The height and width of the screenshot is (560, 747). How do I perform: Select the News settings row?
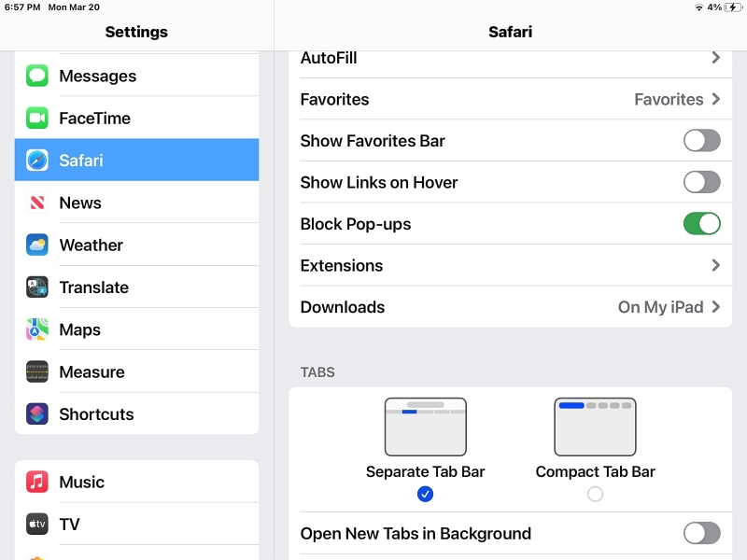tap(136, 203)
